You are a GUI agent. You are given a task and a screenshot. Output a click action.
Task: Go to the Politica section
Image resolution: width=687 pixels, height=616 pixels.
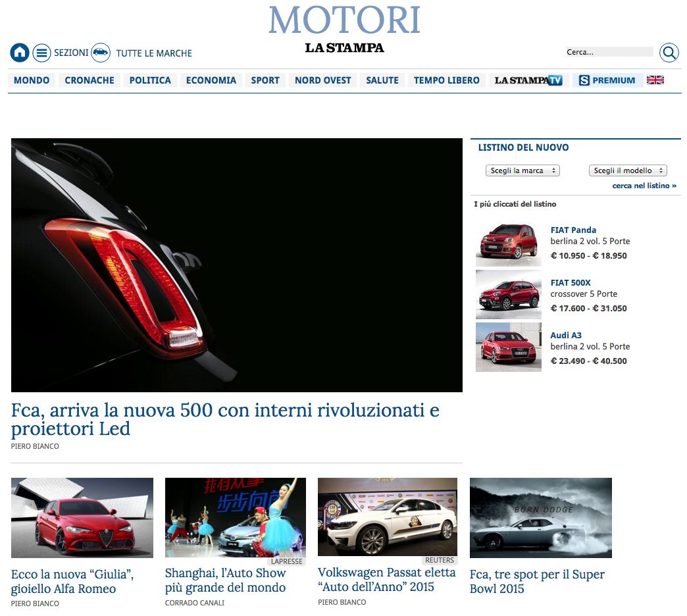pos(150,80)
